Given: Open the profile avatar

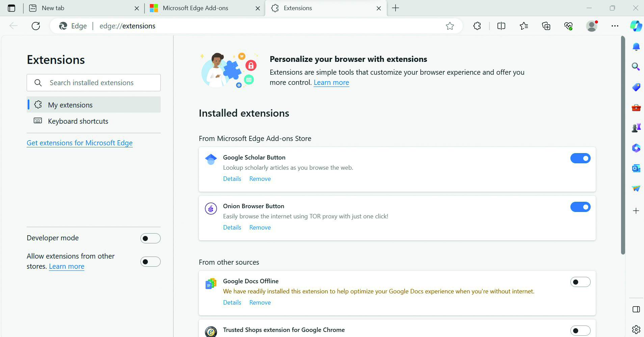Looking at the screenshot, I should pos(592,26).
